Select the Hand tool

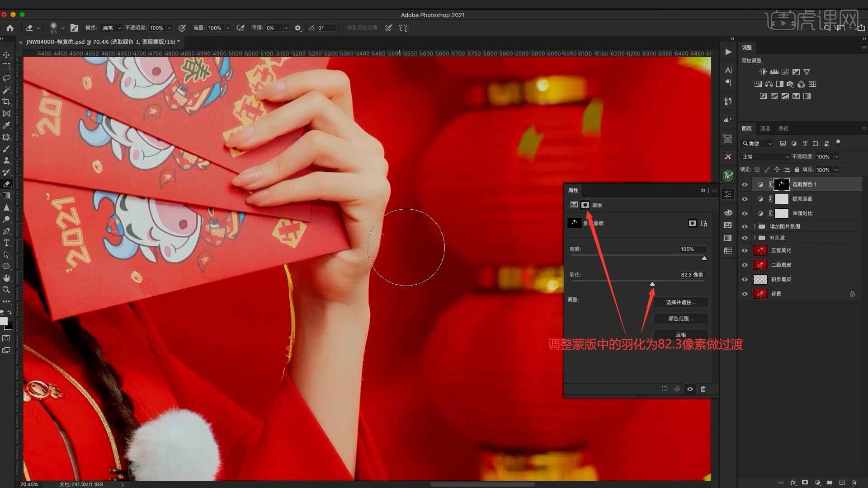[x=6, y=278]
